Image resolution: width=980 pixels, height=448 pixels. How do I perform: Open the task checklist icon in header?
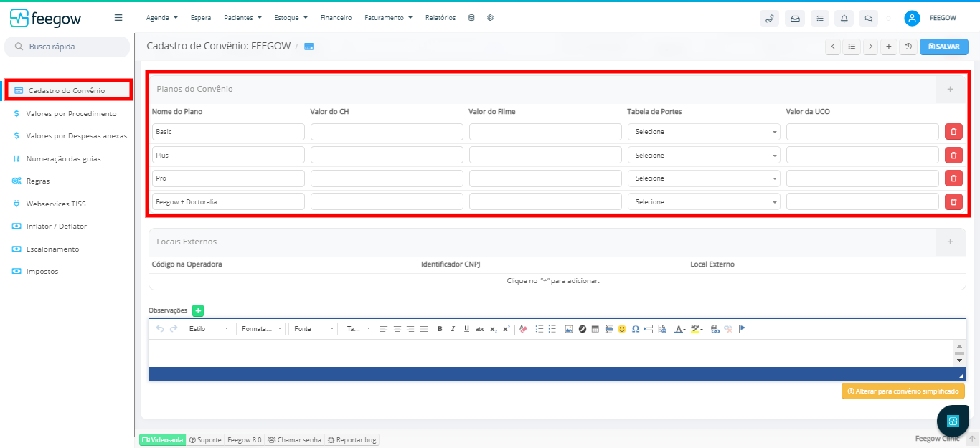(x=820, y=18)
